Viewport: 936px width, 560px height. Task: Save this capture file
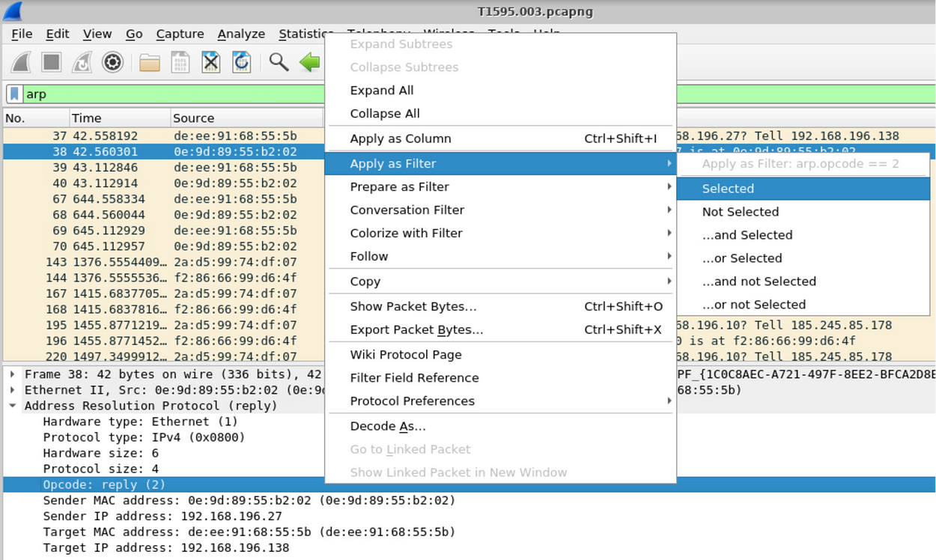180,62
